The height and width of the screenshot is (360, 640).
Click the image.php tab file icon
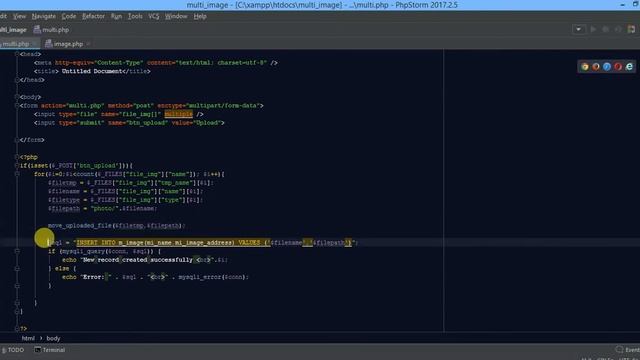[49, 44]
